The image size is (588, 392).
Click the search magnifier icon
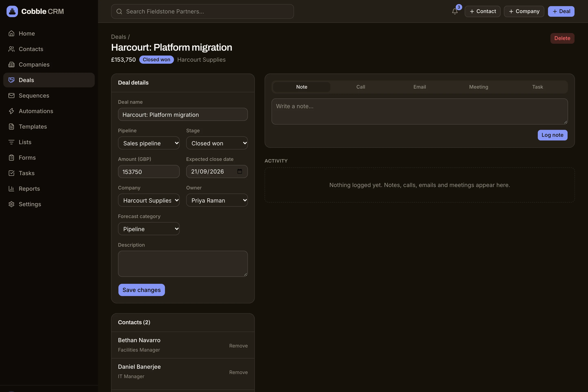click(119, 11)
